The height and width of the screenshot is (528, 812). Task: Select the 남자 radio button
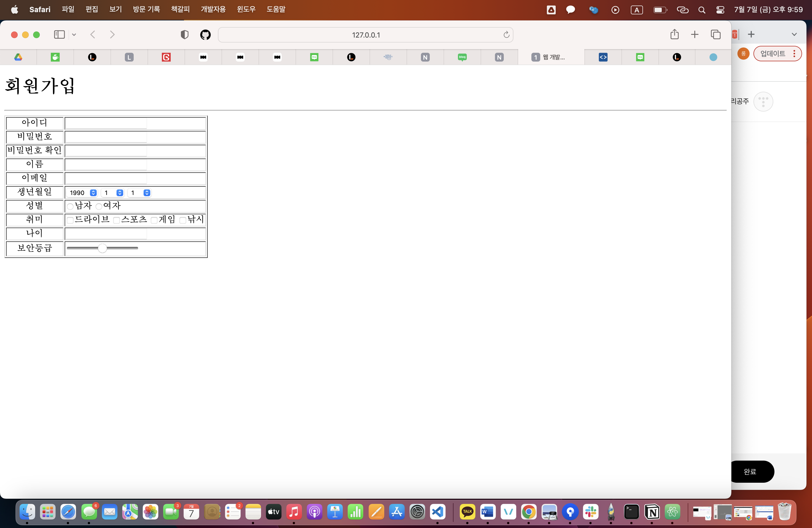(70, 206)
